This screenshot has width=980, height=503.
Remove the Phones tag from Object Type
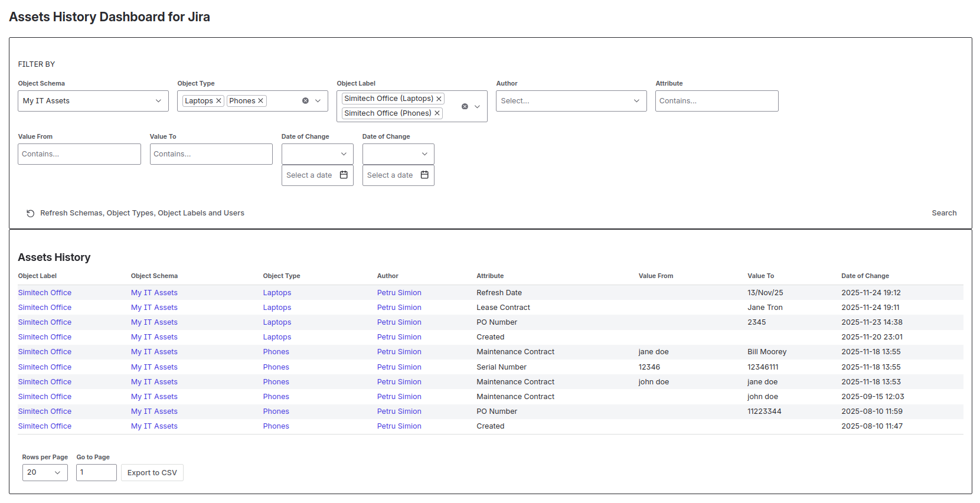point(260,101)
